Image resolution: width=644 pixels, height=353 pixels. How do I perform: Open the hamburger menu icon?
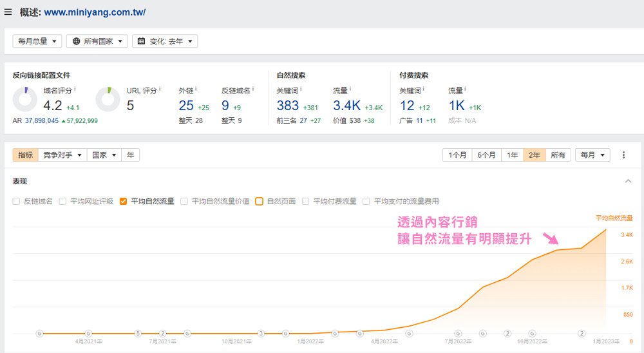point(8,12)
